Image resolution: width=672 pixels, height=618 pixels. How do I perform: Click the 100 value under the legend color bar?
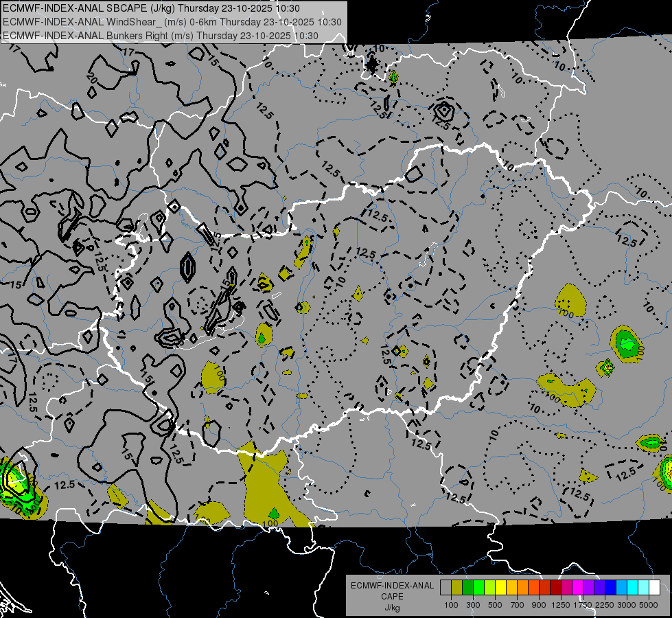451,605
